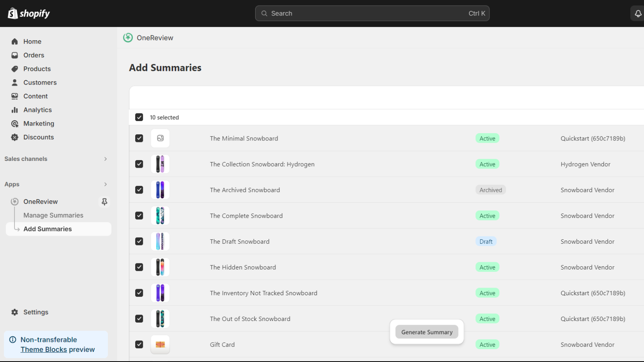Click the Analytics bar chart icon
644x362 pixels.
[15, 110]
